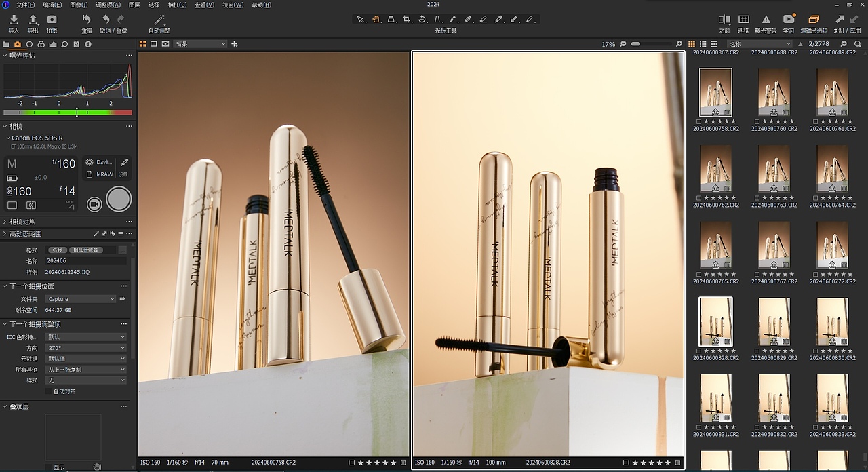The image size is (868, 472).
Task: Click the 名称 field containing 202406
Action: [x=85, y=261]
